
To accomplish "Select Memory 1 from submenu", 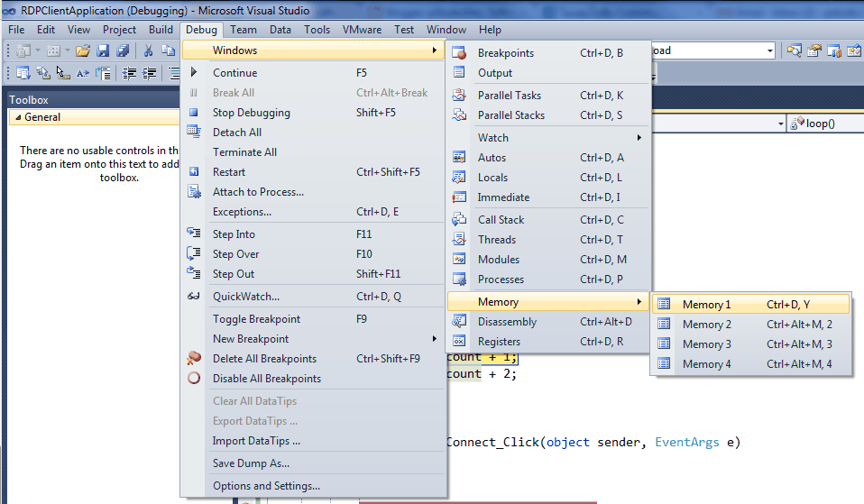I will pos(751,304).
